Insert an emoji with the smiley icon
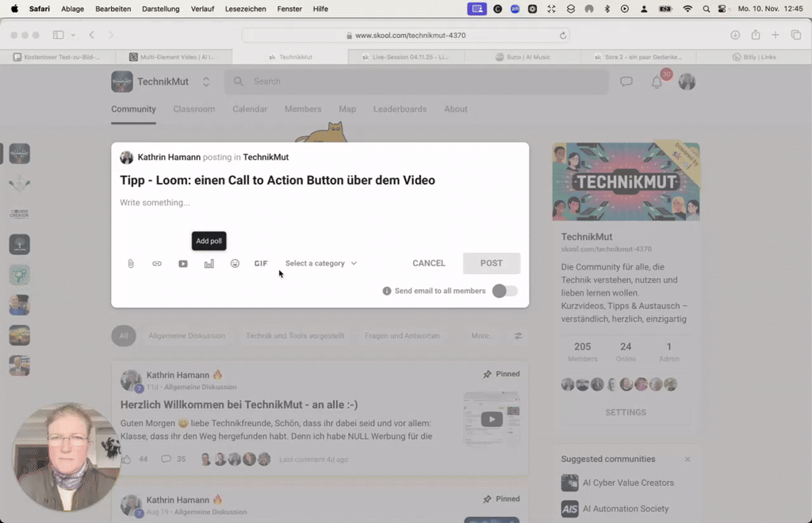812x523 pixels. 235,263
